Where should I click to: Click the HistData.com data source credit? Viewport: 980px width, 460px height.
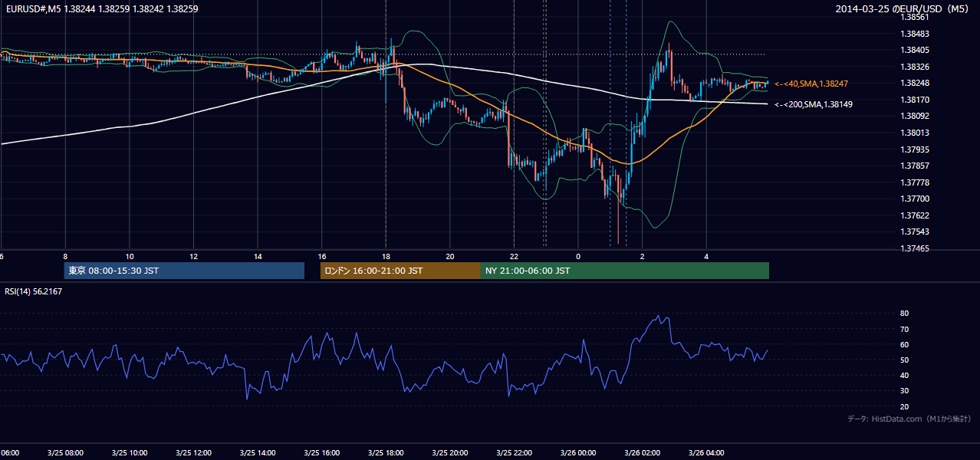tap(909, 419)
